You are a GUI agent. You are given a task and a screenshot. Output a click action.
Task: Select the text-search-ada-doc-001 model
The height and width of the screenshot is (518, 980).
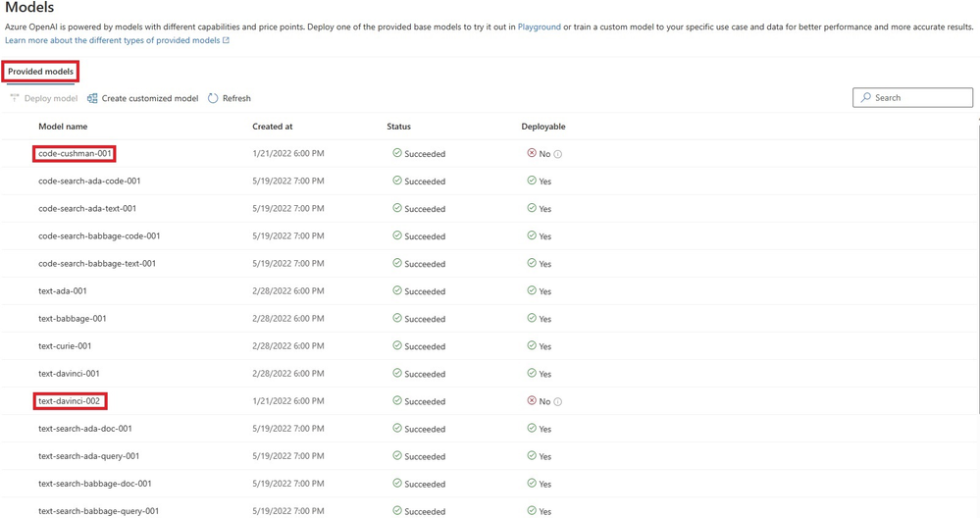(x=85, y=428)
